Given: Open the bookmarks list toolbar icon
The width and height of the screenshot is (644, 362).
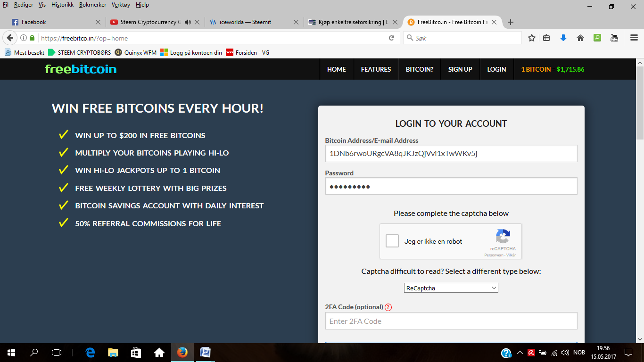Looking at the screenshot, I should click(x=547, y=38).
